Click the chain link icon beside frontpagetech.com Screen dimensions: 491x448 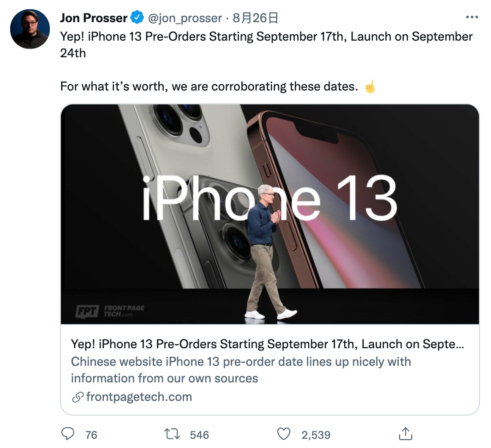[78, 397]
